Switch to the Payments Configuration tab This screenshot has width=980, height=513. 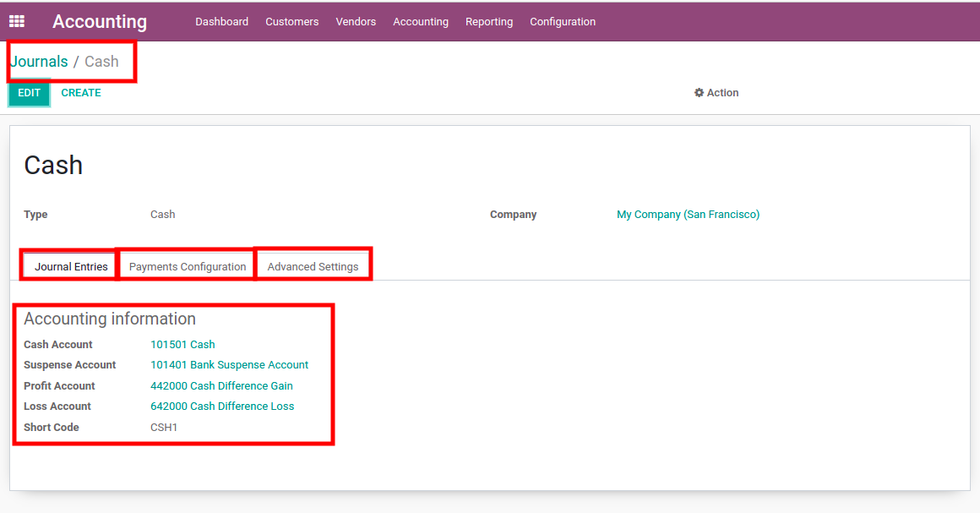[x=188, y=266]
